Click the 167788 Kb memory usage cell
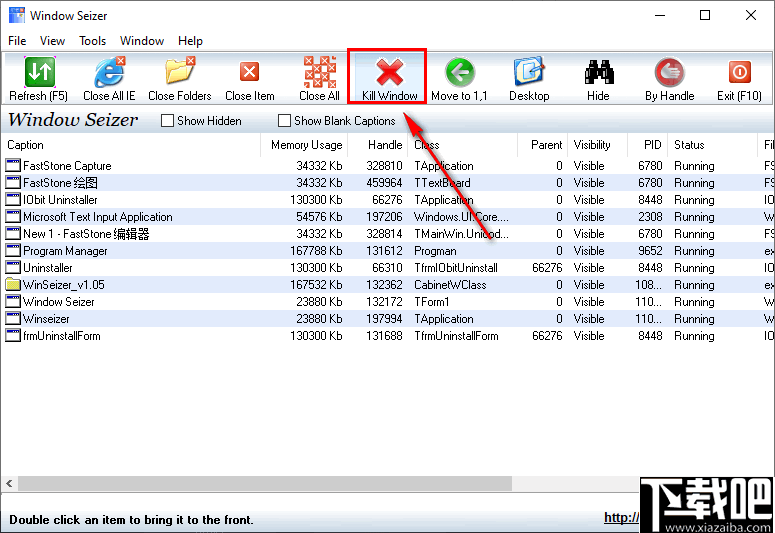 [x=316, y=251]
